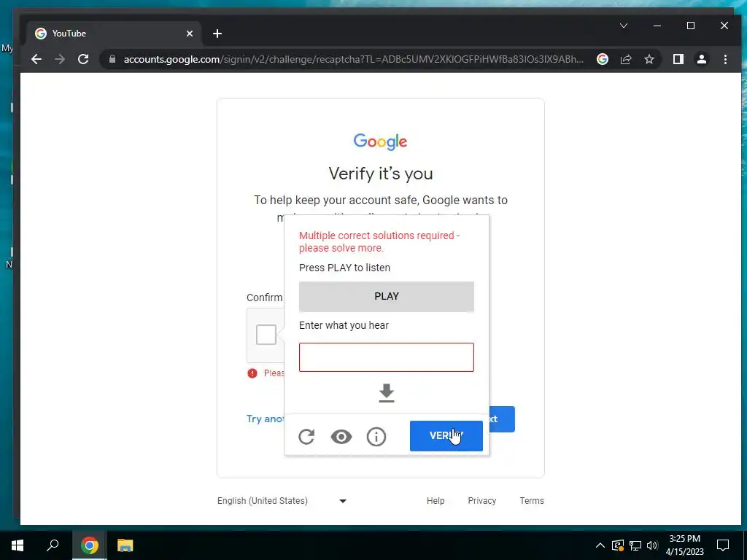This screenshot has width=747, height=560.
Task: Click the partially hidden Next button
Action: [x=502, y=419]
